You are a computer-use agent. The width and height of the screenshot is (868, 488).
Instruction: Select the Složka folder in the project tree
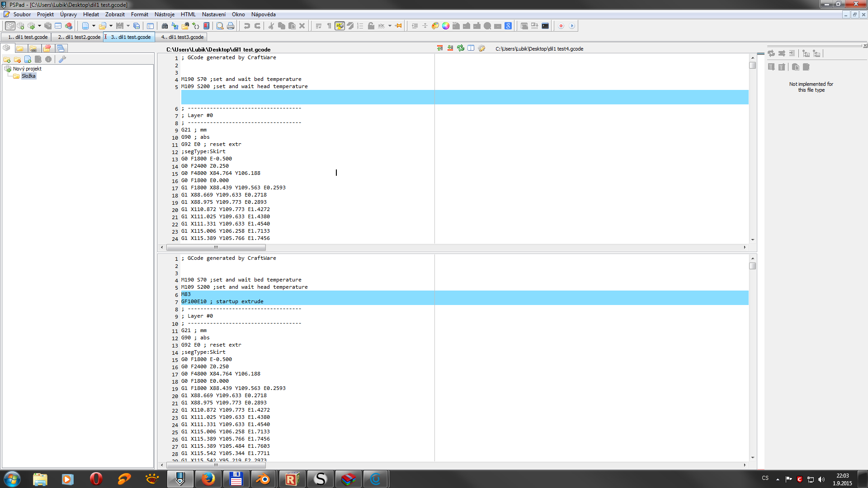click(28, 76)
